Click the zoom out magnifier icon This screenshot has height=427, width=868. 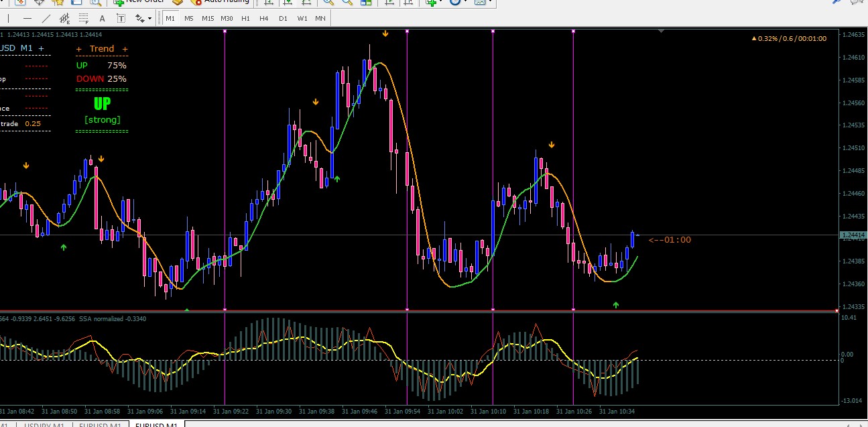pos(348,1)
